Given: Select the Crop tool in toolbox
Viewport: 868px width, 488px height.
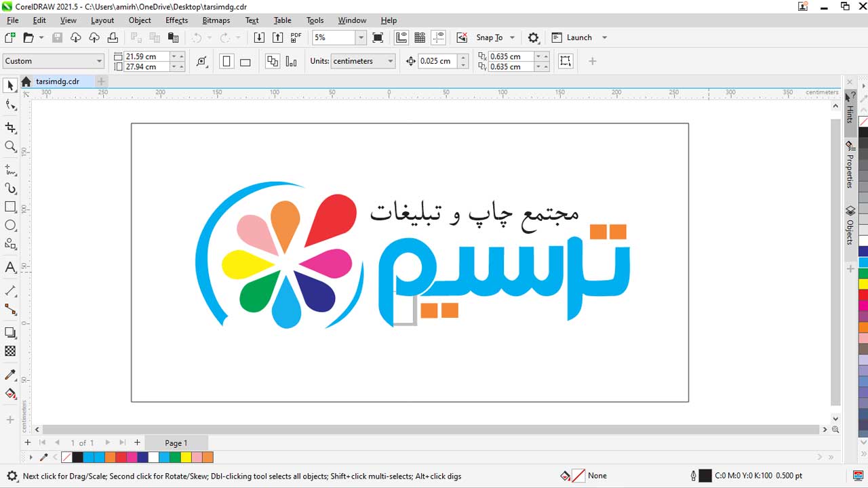Looking at the screenshot, I should pyautogui.click(x=10, y=127).
